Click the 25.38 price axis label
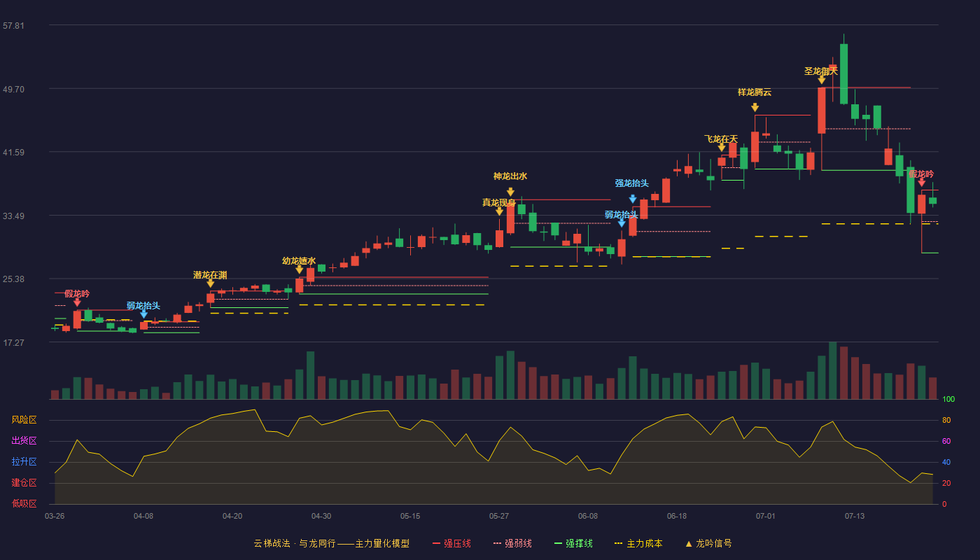The image size is (980, 560). (x=13, y=279)
